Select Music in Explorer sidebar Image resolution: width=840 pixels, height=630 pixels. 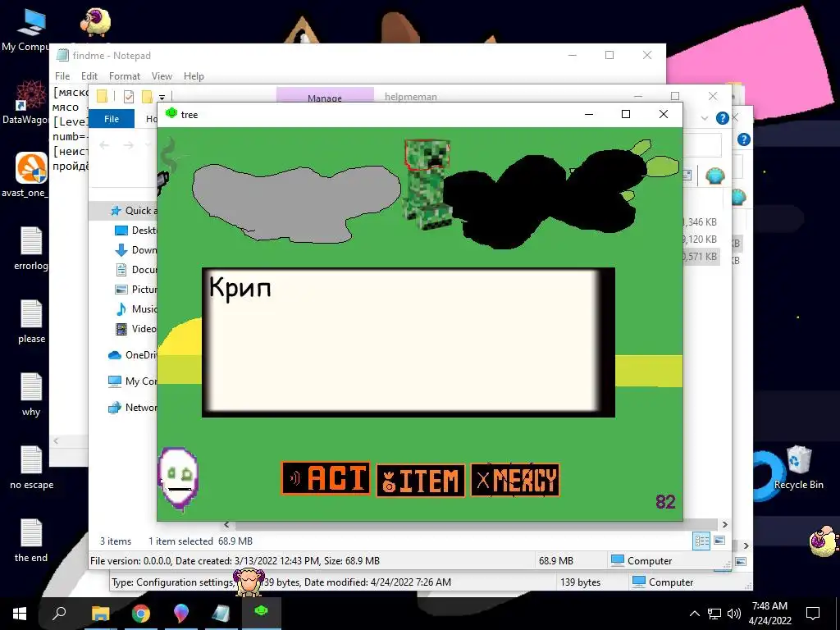point(136,309)
